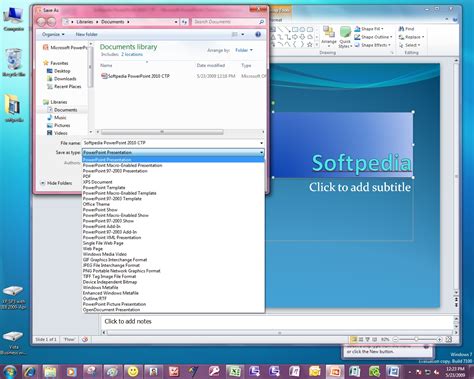Screen dimensions: 474x379
Task: Open Organize menu in Save As dialog
Action: click(53, 34)
